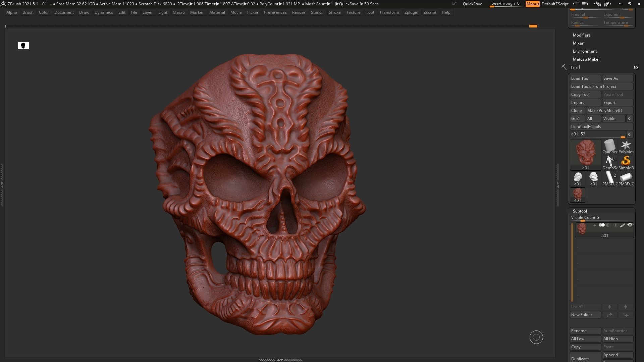
Task: Open the Preferences menu
Action: point(275,12)
